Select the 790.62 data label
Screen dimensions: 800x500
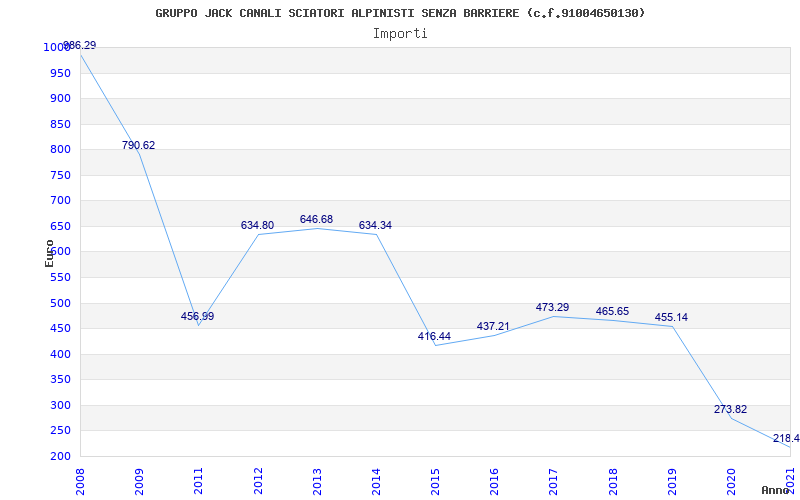coord(138,145)
